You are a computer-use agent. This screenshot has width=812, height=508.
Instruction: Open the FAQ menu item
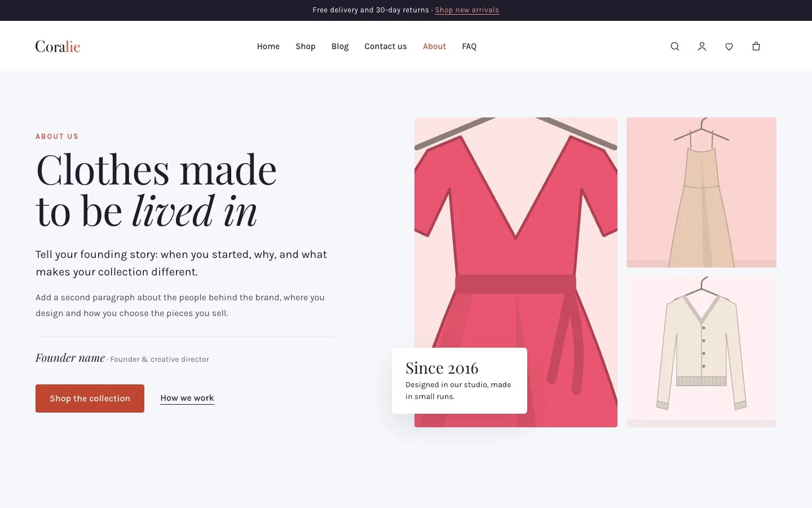[469, 46]
